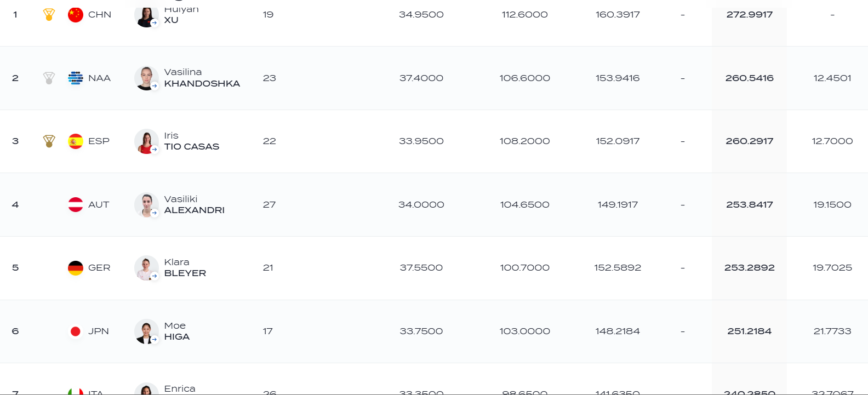This screenshot has height=395, width=868.
Task: Click the Spain flag icon
Action: pos(76,141)
